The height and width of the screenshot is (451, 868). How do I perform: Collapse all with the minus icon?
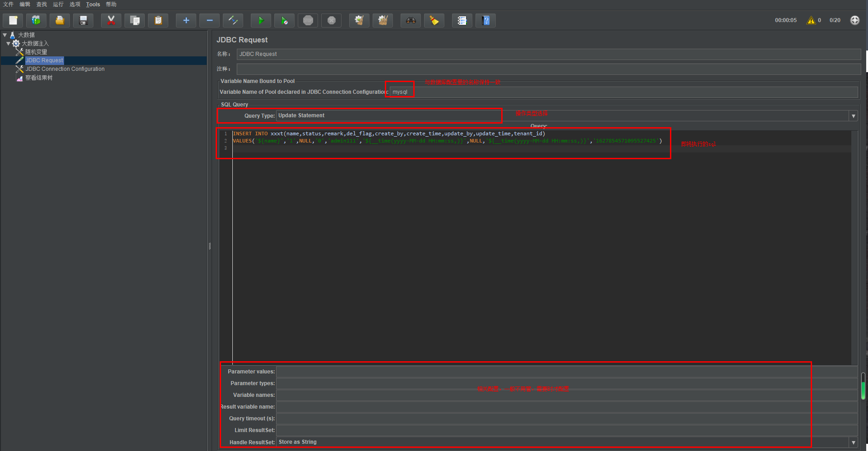coord(209,20)
